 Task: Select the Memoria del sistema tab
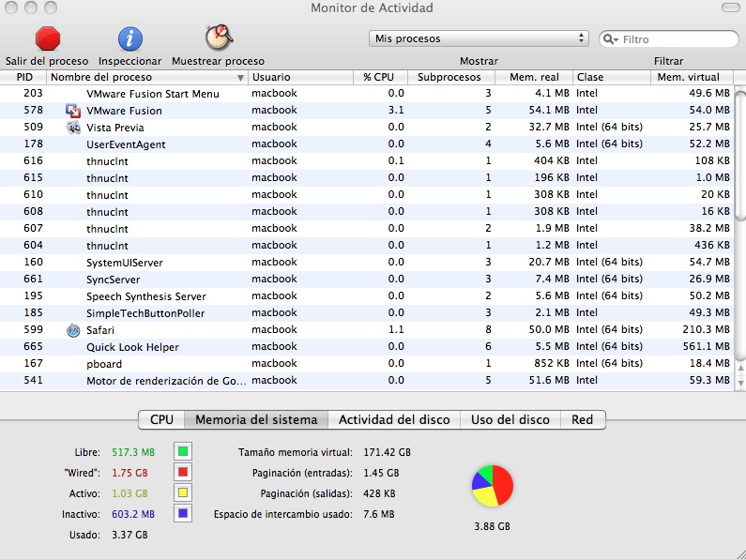click(x=256, y=419)
